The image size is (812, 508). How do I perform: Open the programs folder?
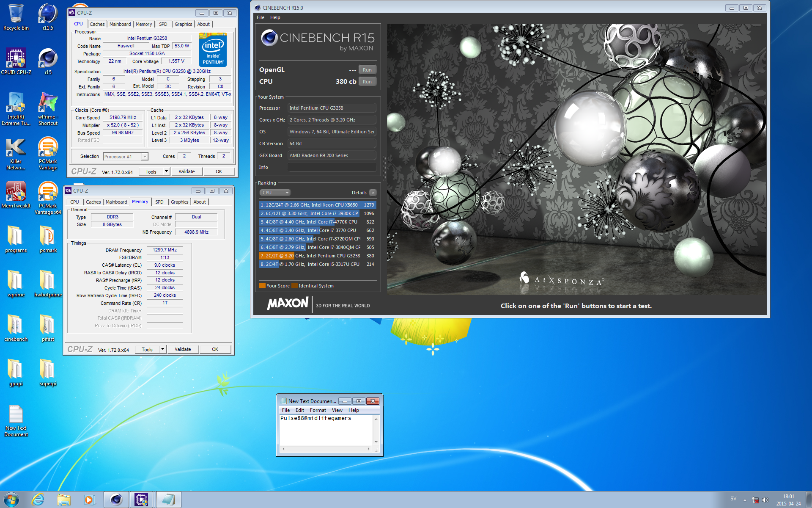click(16, 239)
